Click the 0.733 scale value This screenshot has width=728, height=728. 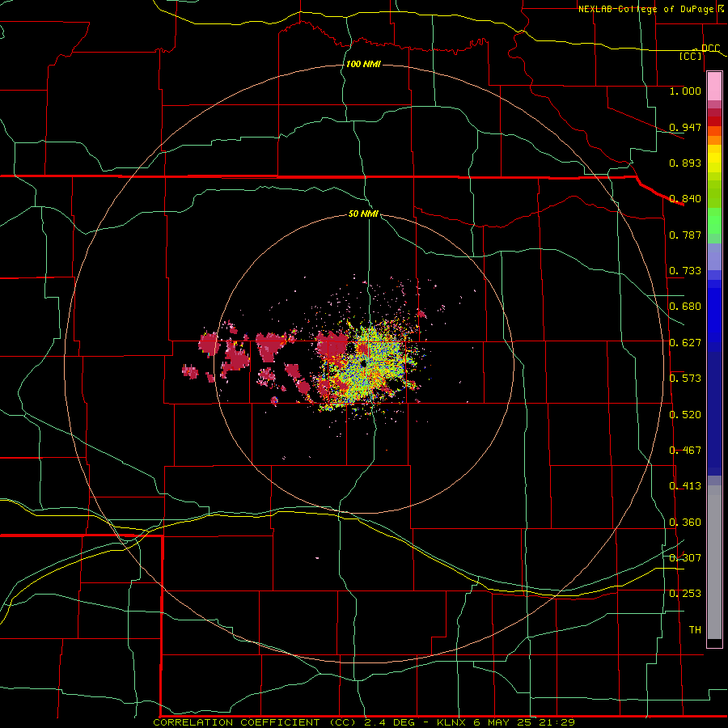[x=685, y=271]
